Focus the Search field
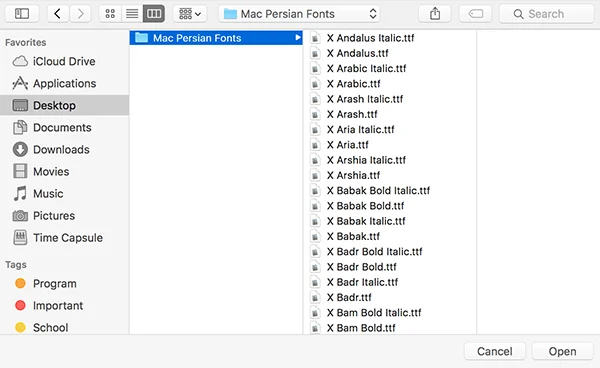Image resolution: width=600 pixels, height=368 pixels. (x=546, y=14)
